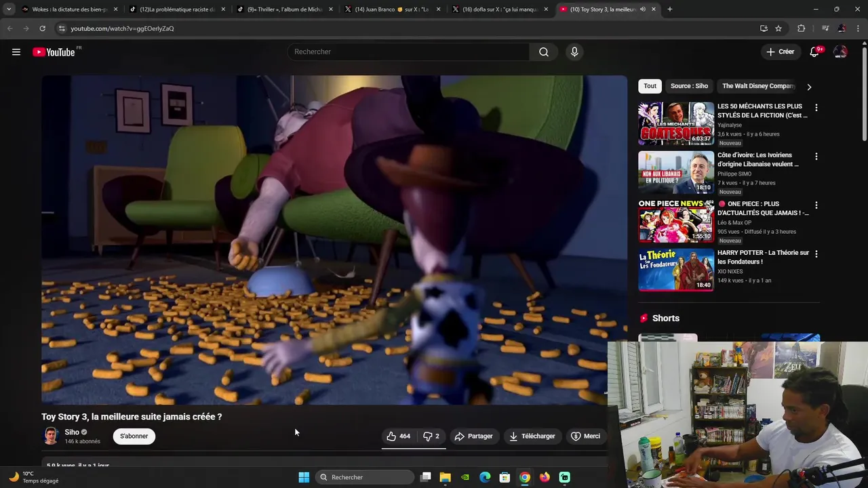This screenshot has width=868, height=488.
Task: Go forward with browser forward arrow
Action: (x=26, y=28)
